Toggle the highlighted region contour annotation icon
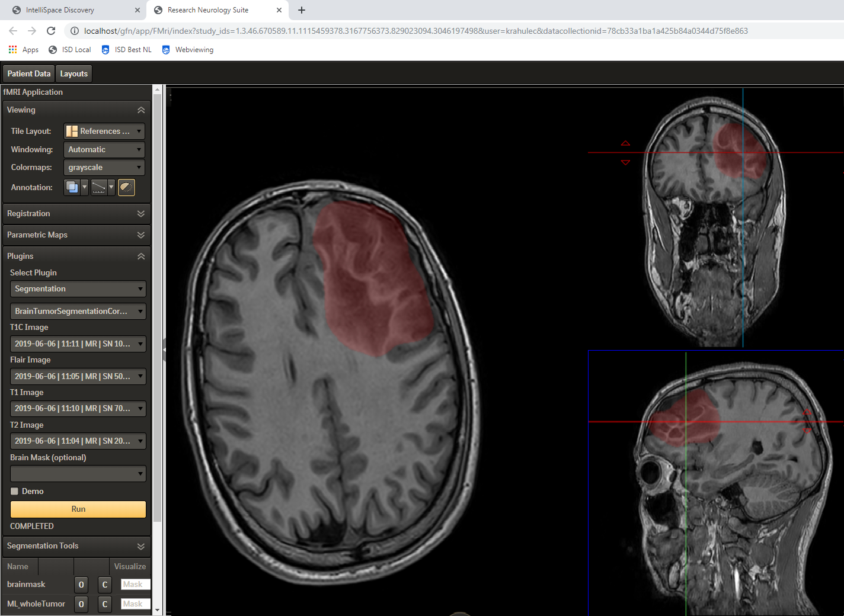The image size is (844, 616). click(126, 188)
